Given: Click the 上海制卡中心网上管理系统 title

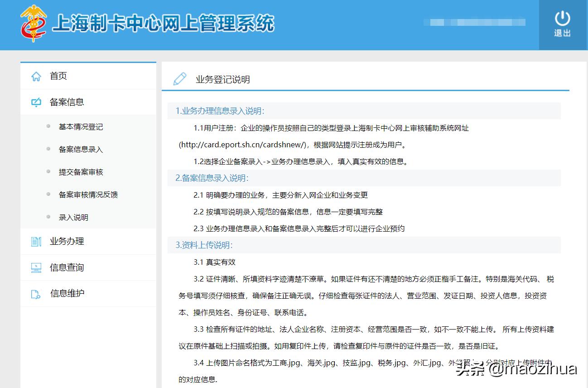Looking at the screenshot, I should [163, 23].
